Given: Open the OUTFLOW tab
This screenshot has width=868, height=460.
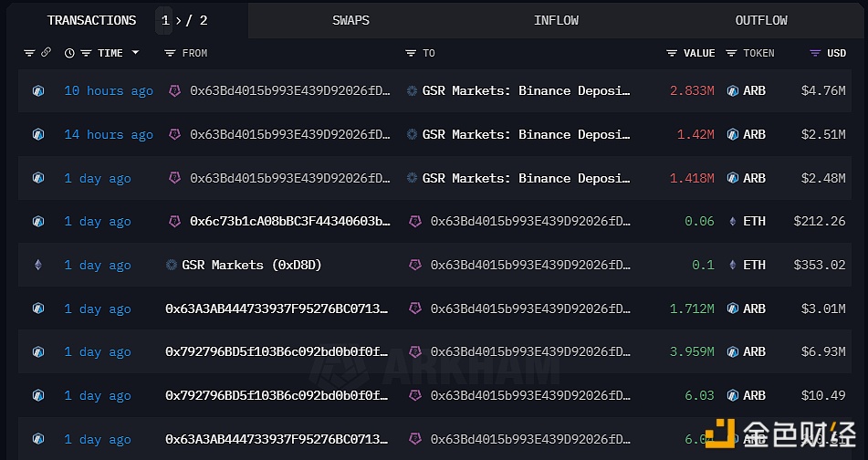Looking at the screenshot, I should coord(761,20).
